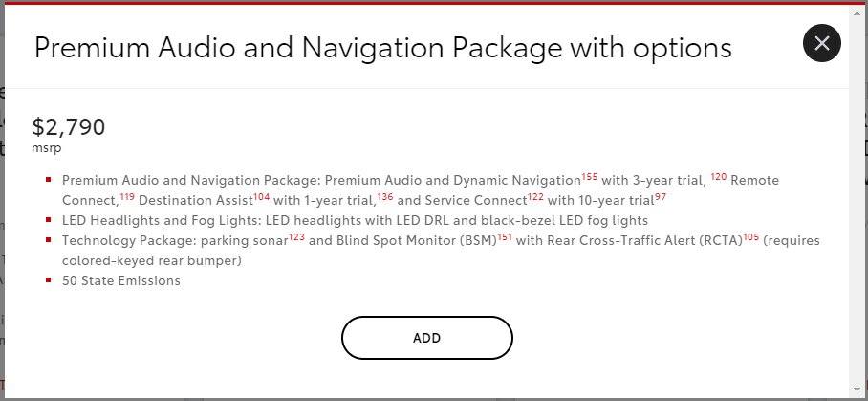The height and width of the screenshot is (401, 868).
Task: Close the package details dialog
Action: [x=821, y=43]
